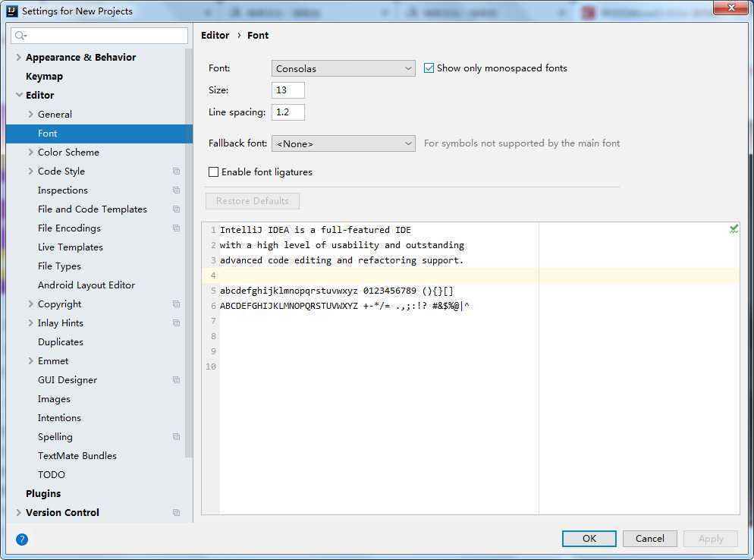Screen dimensions: 754x560
Task: Select Keymap in settings tree
Action: tap(44, 77)
